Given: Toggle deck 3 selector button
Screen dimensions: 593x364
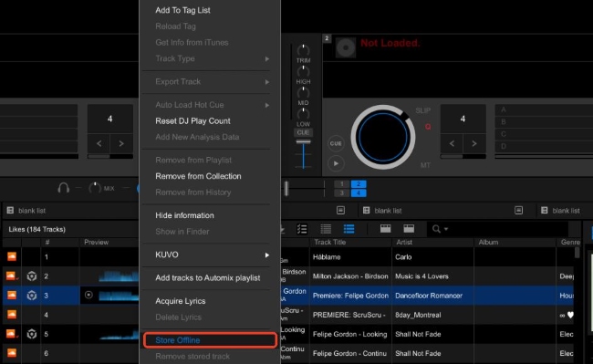Looking at the screenshot, I should 342,193.
